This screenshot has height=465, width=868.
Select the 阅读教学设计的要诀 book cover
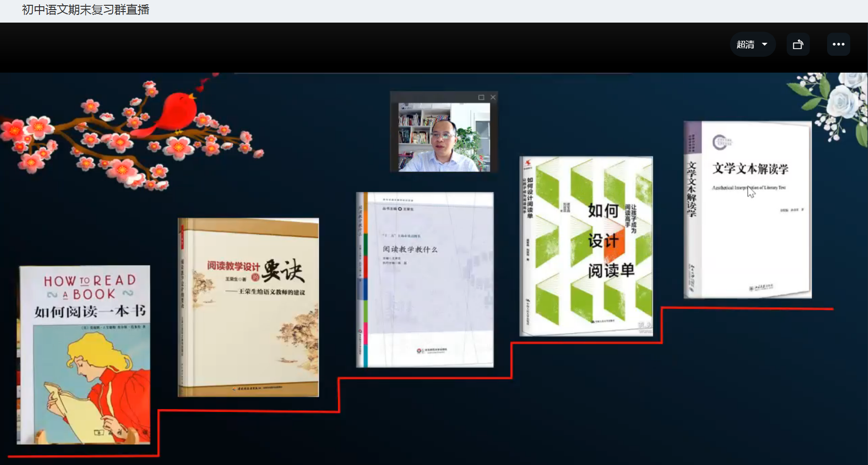[248, 307]
